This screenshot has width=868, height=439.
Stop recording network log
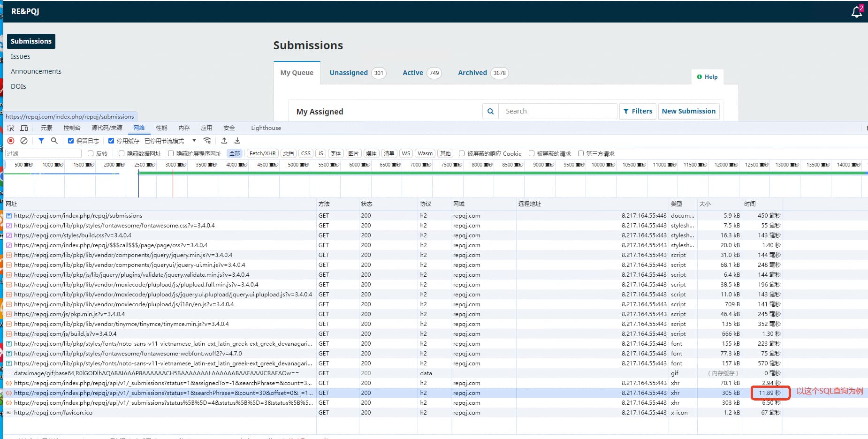pyautogui.click(x=11, y=141)
